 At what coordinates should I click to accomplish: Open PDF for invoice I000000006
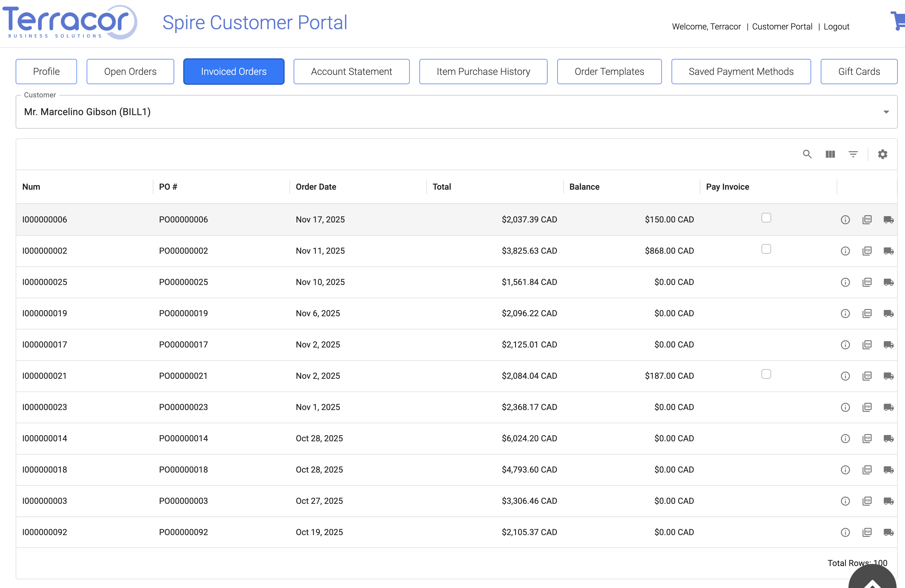(866, 219)
